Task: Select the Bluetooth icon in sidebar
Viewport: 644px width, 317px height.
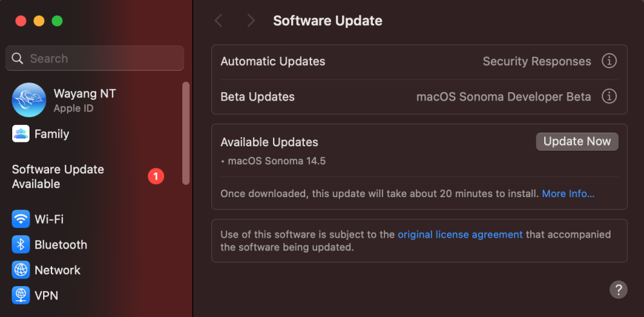Action: coord(21,245)
